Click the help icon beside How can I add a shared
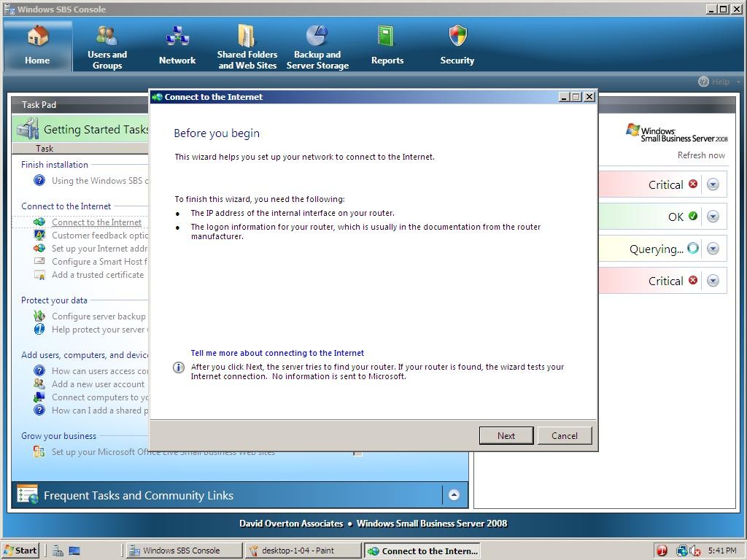Image resolution: width=747 pixels, height=560 pixels. coord(39,410)
